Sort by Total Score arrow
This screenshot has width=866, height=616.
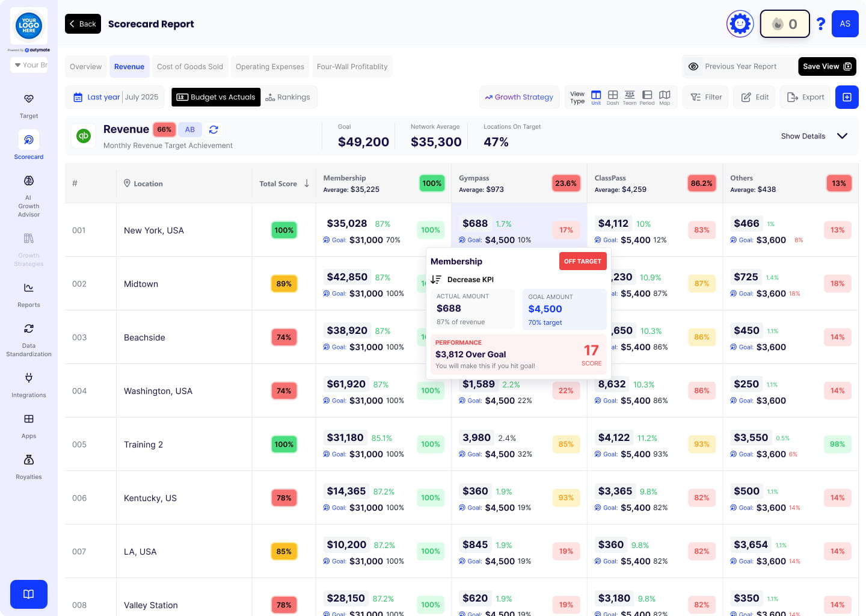tap(307, 183)
